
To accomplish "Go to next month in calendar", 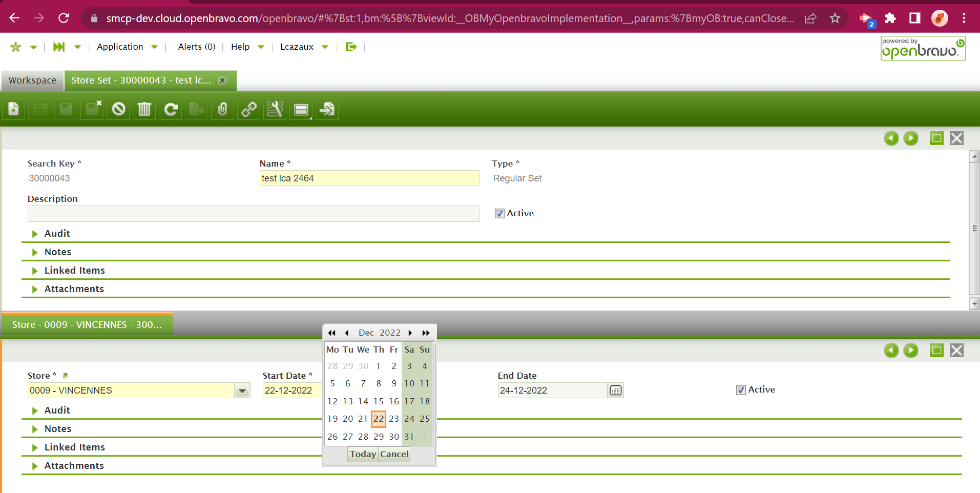I will [410, 333].
